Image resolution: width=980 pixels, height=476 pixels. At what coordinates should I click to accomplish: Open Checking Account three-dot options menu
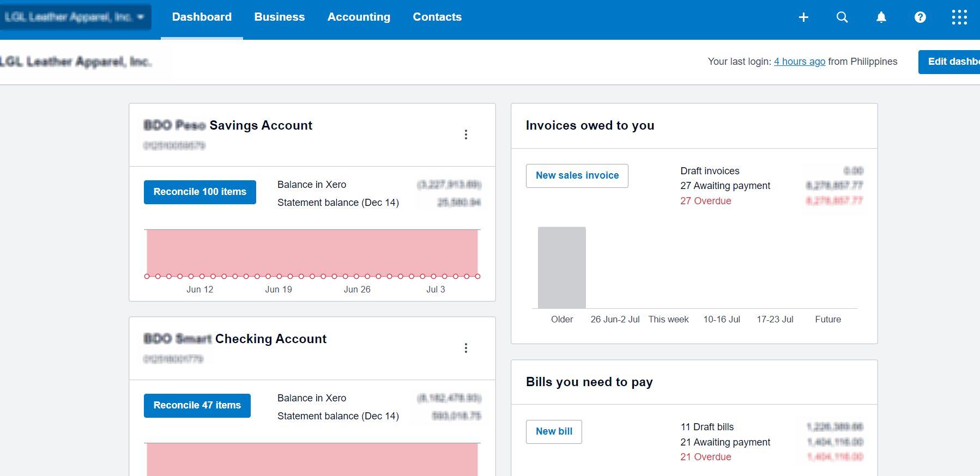coord(466,348)
